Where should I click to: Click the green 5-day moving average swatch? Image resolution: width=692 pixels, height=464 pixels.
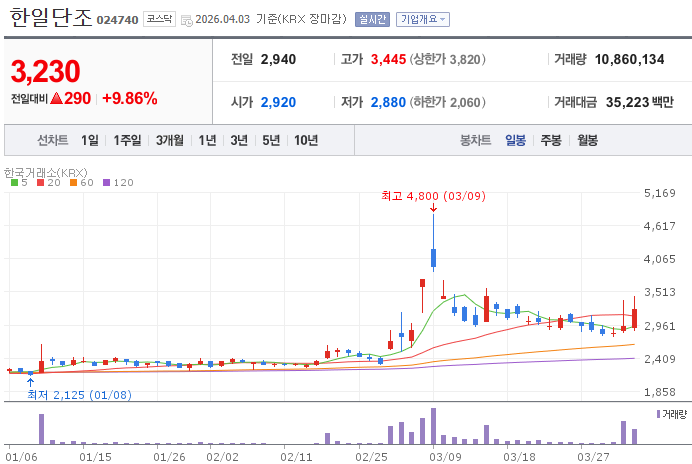15,183
